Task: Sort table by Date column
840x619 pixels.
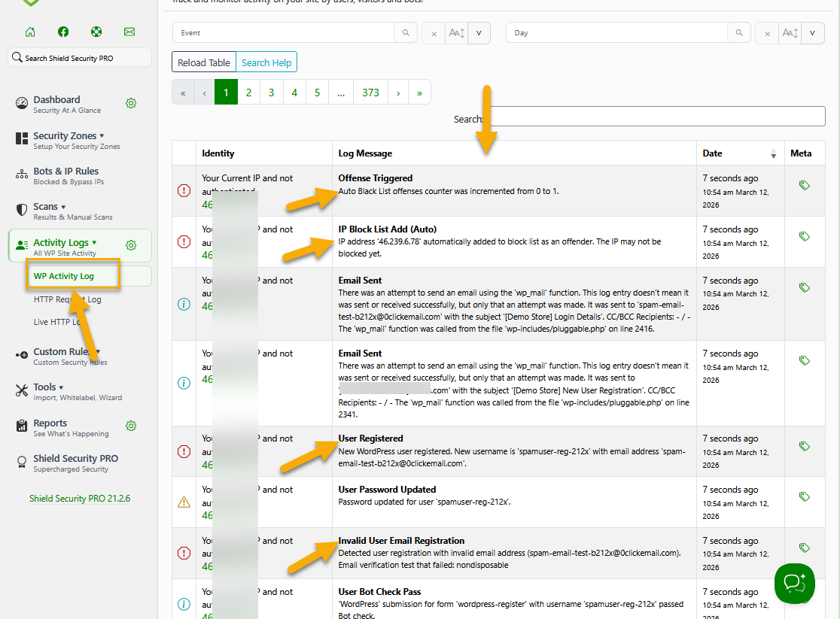Action: (x=740, y=153)
